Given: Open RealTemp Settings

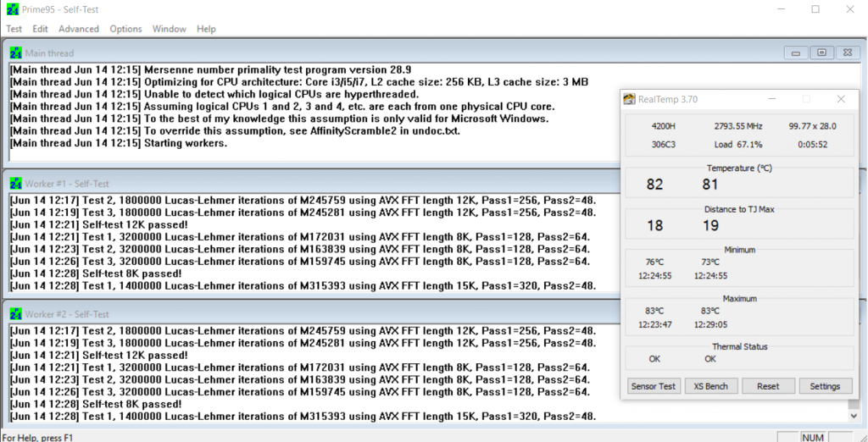Looking at the screenshot, I should [x=825, y=386].
